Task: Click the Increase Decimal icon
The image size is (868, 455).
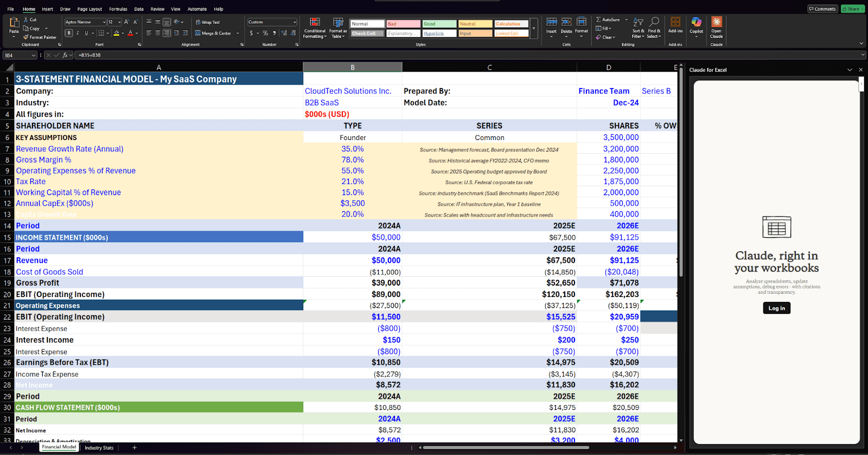Action: (284, 33)
